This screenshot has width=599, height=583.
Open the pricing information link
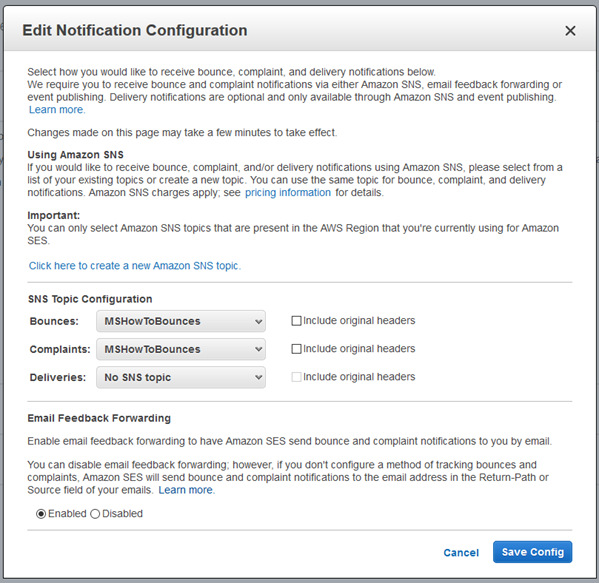[x=288, y=193]
